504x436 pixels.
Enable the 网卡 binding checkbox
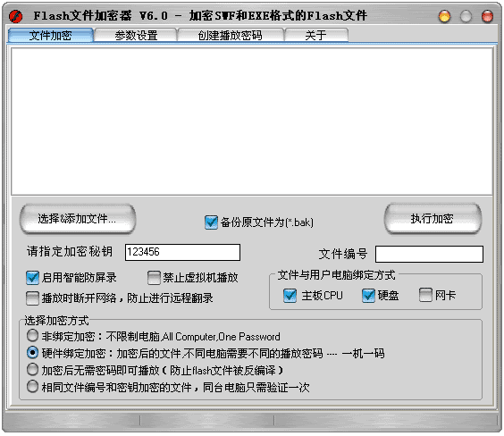[x=425, y=295]
